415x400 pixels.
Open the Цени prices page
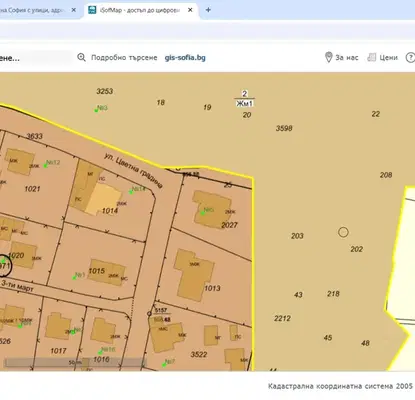(x=389, y=57)
